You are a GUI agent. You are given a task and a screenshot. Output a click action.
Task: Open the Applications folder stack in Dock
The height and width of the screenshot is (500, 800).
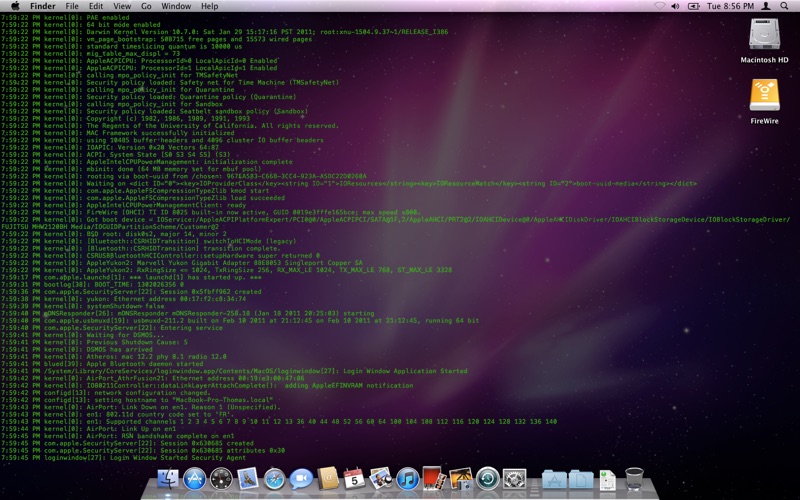(554, 480)
